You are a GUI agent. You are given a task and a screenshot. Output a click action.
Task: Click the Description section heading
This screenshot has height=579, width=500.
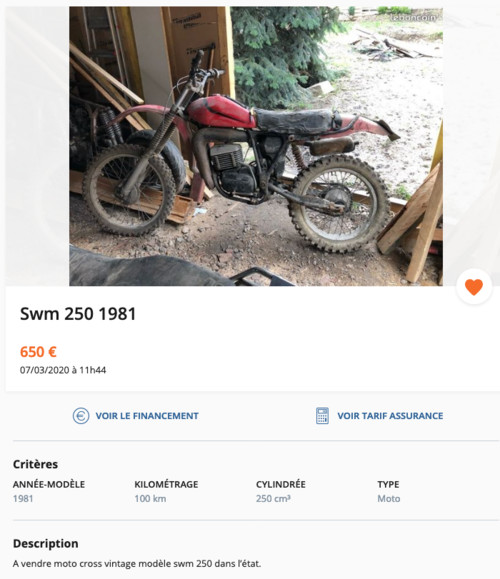45,544
